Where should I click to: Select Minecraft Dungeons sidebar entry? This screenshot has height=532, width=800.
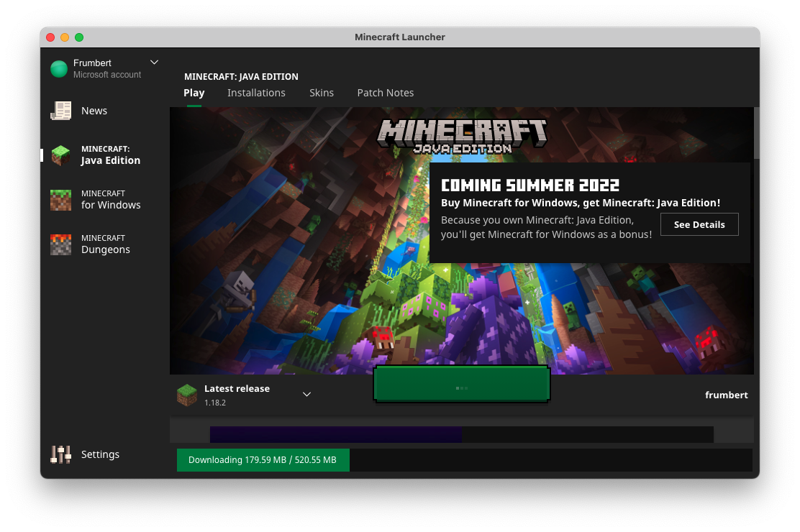click(106, 244)
